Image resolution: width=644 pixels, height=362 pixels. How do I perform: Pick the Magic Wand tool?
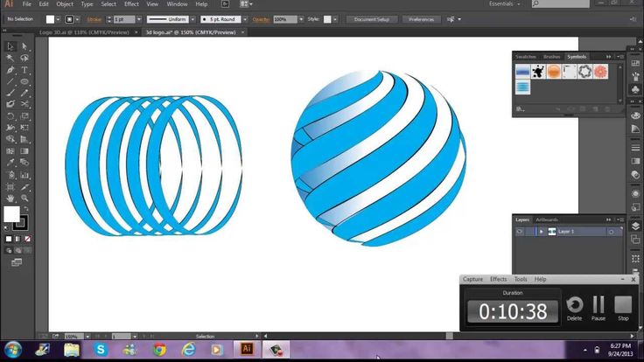click(10, 58)
